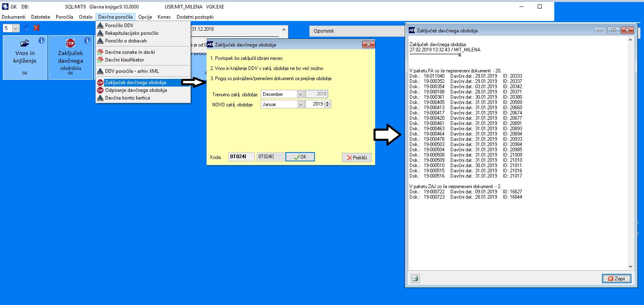
Task: Confirm with the OK button
Action: [x=300, y=157]
